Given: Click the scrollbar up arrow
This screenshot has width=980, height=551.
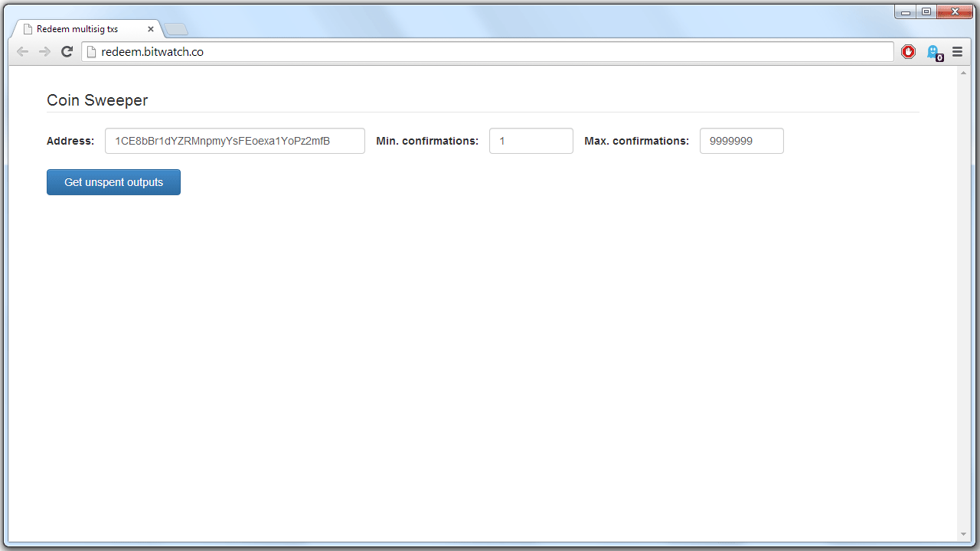Looking at the screenshot, I should (x=963, y=73).
